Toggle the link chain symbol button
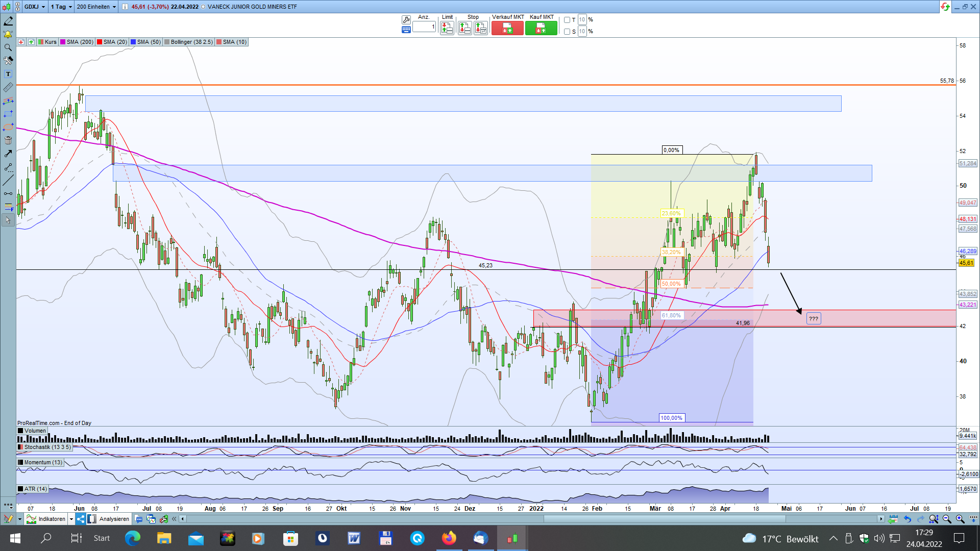 coord(18,7)
